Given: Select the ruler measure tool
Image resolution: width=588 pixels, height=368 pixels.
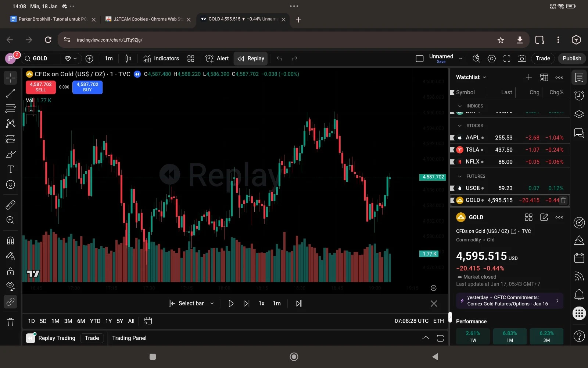Looking at the screenshot, I should click(x=11, y=205).
